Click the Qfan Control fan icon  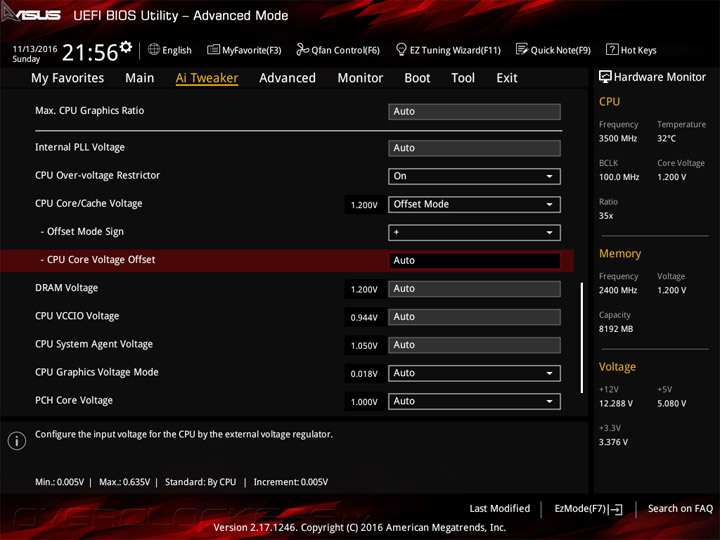[x=303, y=49]
